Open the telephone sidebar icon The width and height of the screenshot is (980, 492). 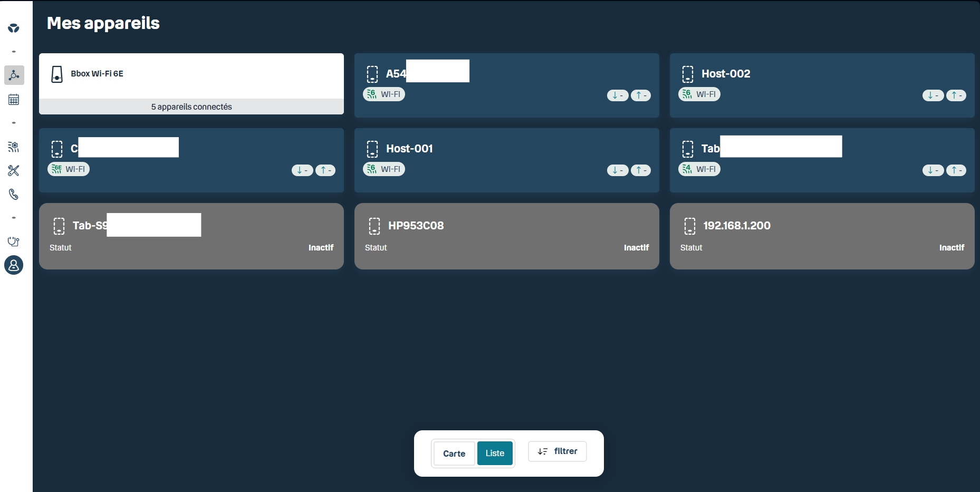coord(14,195)
